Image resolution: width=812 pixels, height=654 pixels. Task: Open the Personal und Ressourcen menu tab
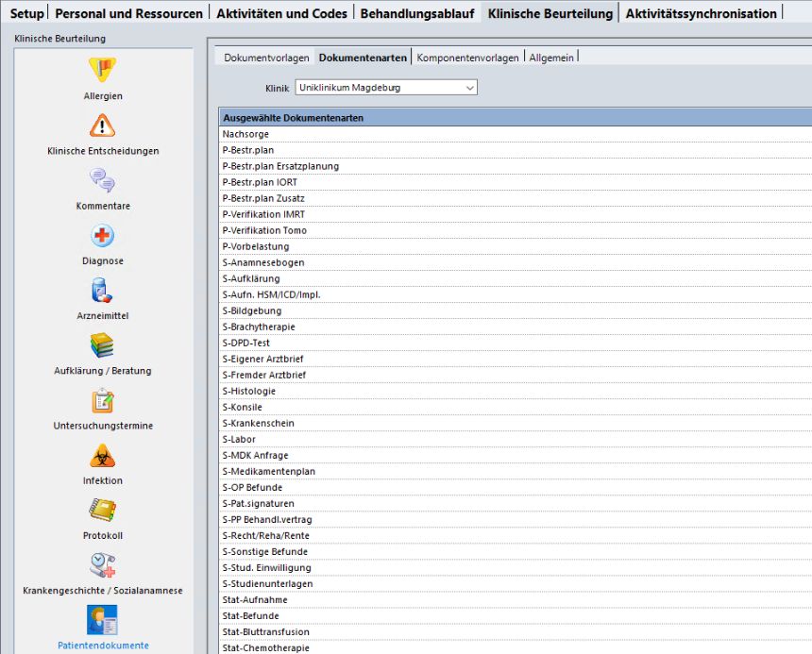[128, 13]
